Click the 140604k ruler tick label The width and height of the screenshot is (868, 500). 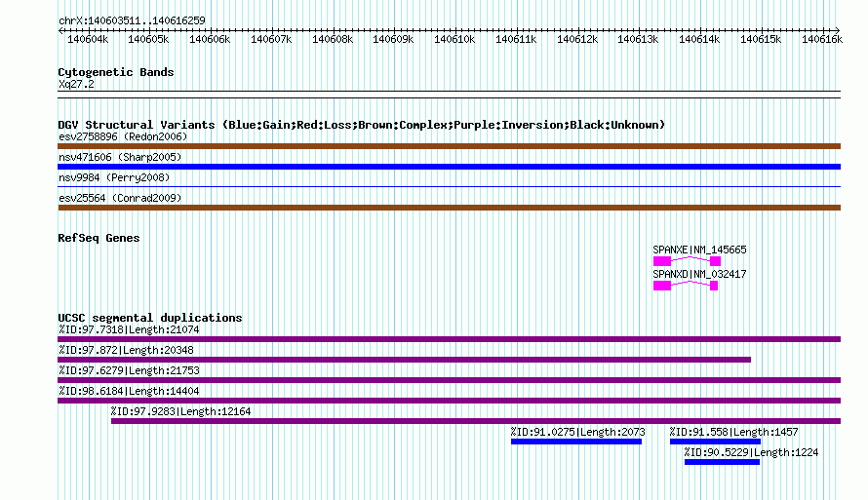[x=88, y=39]
